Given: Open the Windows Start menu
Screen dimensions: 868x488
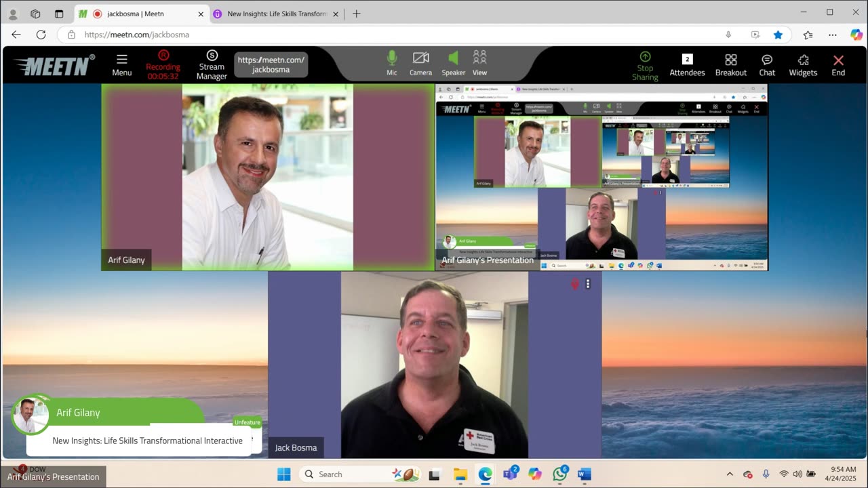Looking at the screenshot, I should click(x=283, y=474).
